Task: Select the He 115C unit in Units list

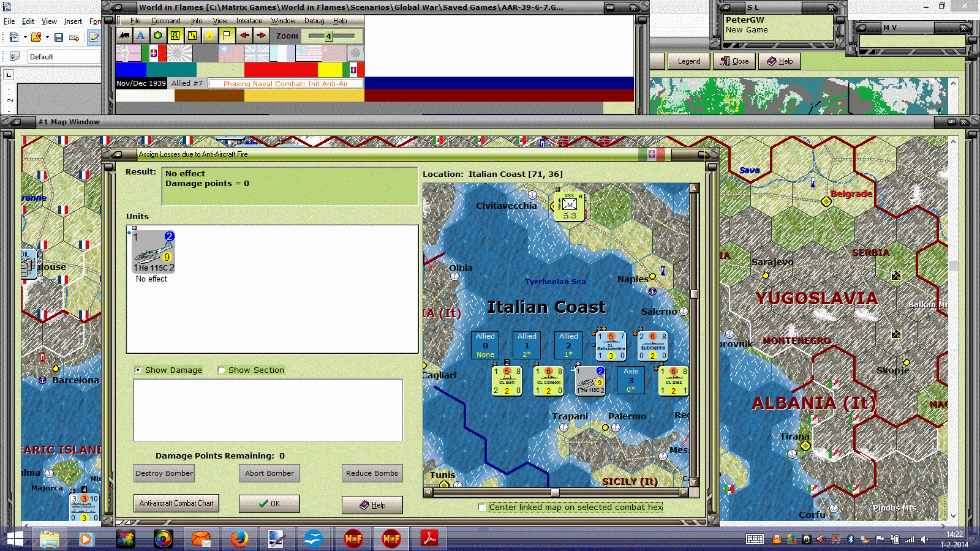Action: click(154, 252)
